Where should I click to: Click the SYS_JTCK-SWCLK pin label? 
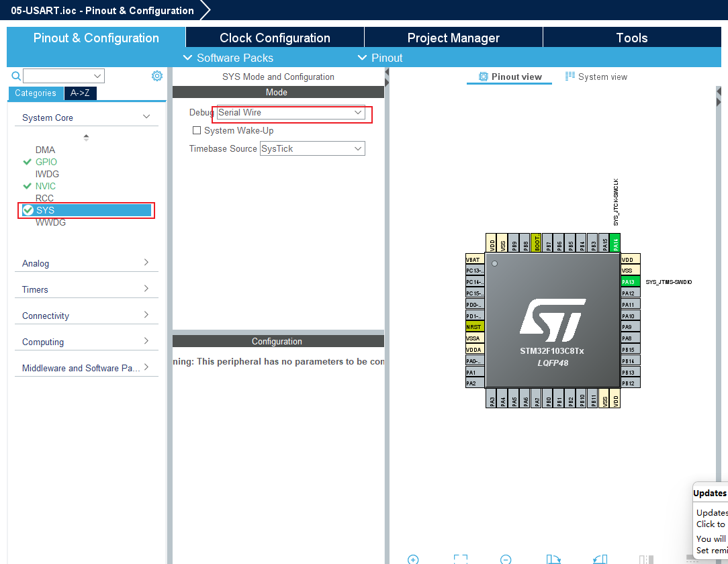click(x=616, y=202)
